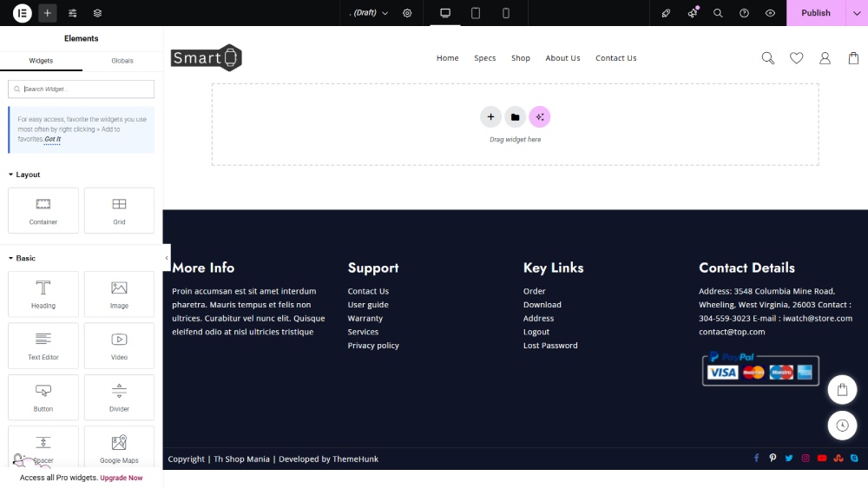
Task: Click the Skype footer icon
Action: pos(854,458)
